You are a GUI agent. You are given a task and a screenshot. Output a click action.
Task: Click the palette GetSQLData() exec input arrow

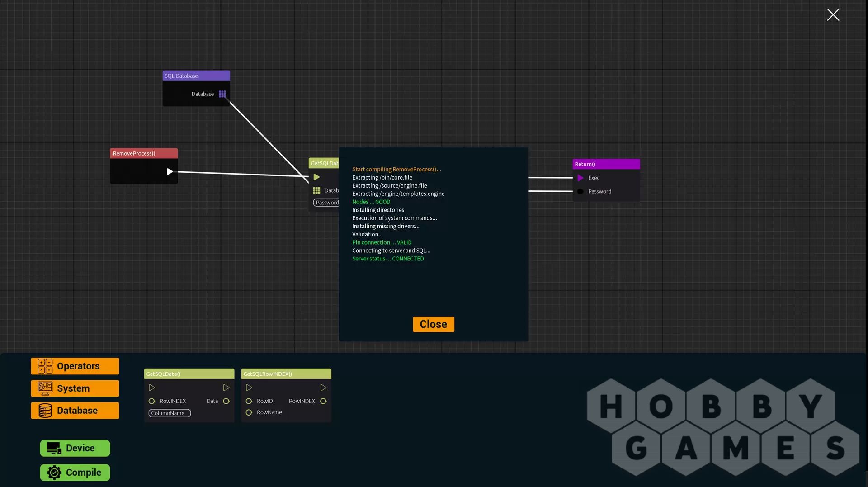click(x=152, y=388)
